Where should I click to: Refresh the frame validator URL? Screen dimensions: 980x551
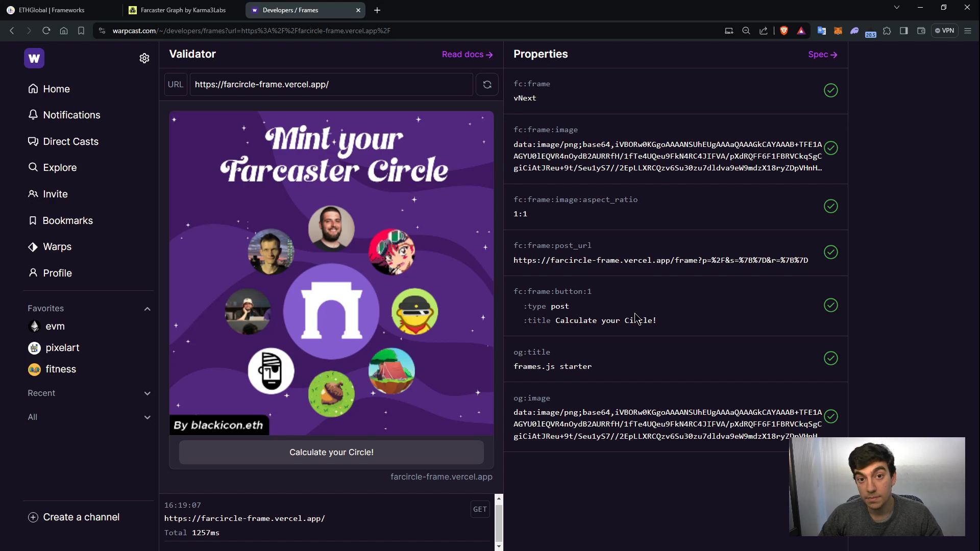click(x=487, y=84)
